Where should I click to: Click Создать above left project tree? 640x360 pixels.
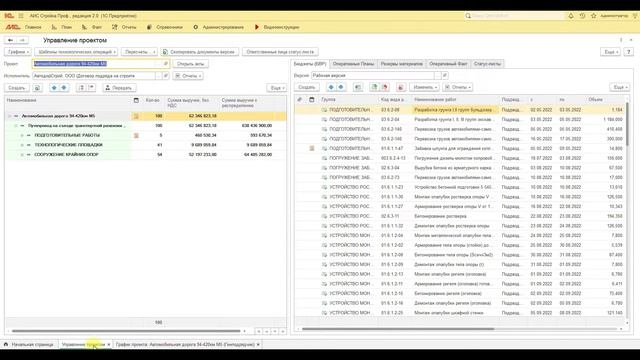pos(17,88)
